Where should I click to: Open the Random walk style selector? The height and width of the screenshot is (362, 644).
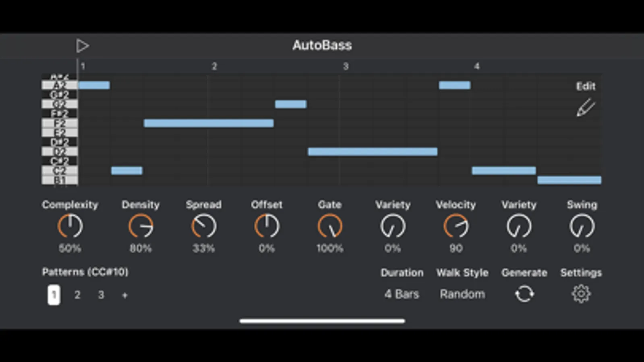point(462,294)
